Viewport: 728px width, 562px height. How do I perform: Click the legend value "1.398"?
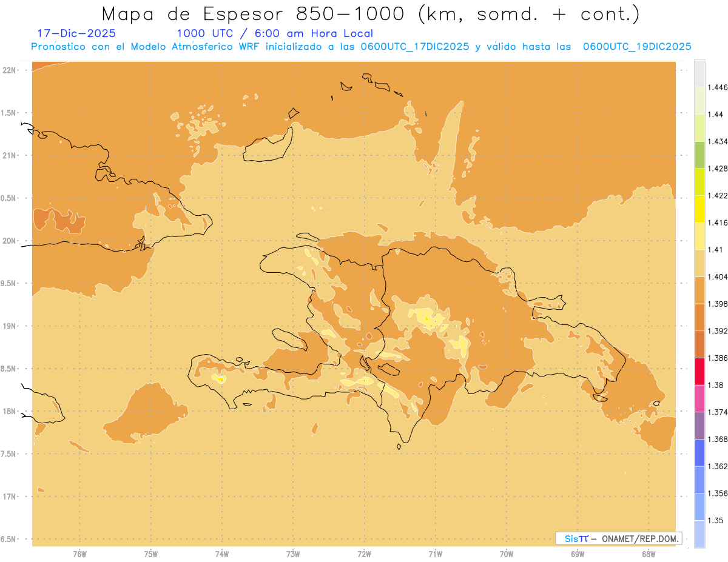point(717,304)
